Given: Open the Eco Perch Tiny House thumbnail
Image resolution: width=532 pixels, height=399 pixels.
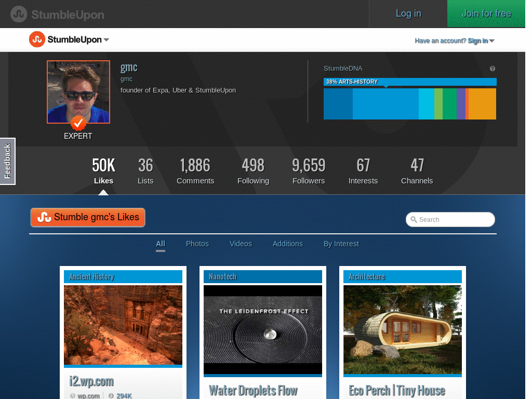Looking at the screenshot, I should point(403,329).
